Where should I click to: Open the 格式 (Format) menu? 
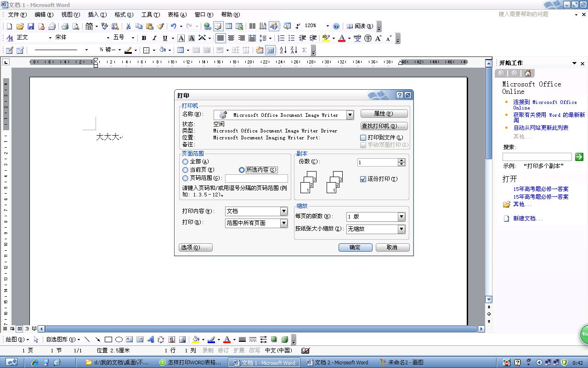click(124, 15)
